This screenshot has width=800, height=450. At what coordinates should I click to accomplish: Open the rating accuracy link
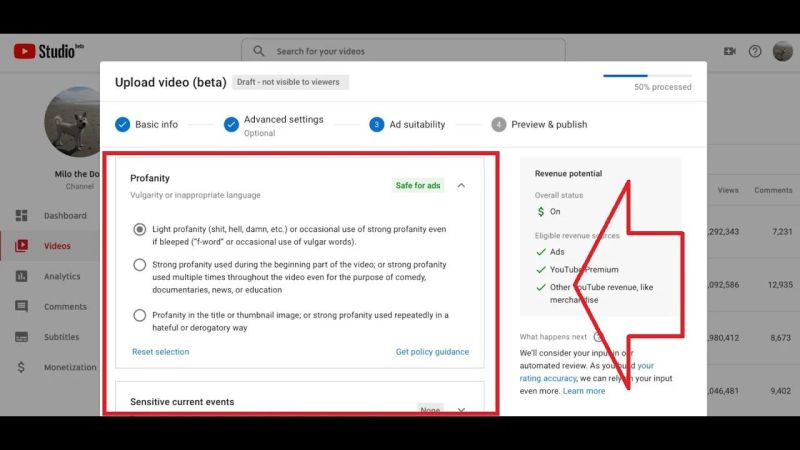coord(547,378)
